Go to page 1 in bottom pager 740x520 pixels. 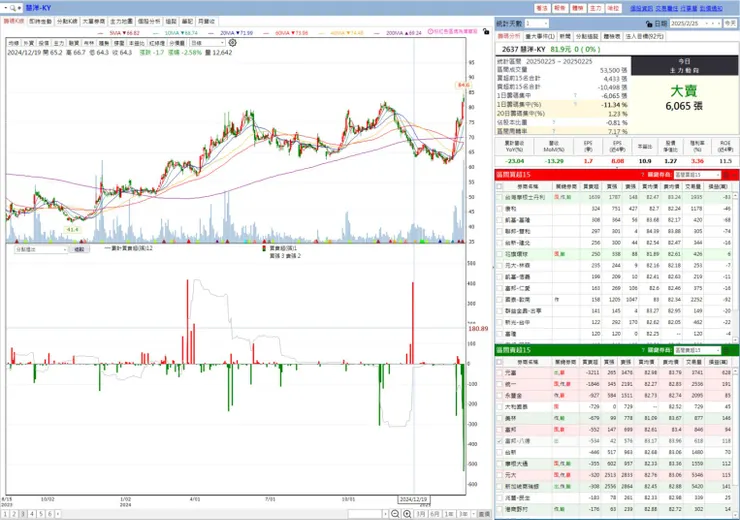tap(5, 514)
